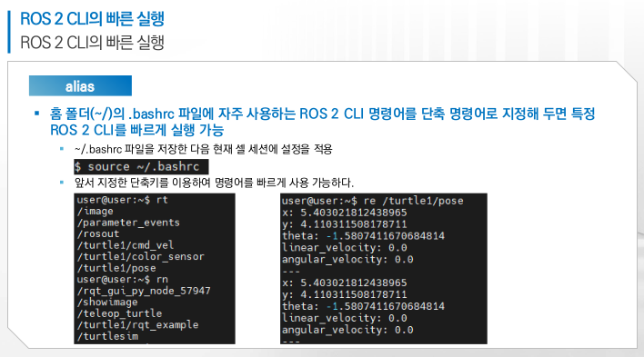Click the '/rosout' terminal line

(x=98, y=233)
